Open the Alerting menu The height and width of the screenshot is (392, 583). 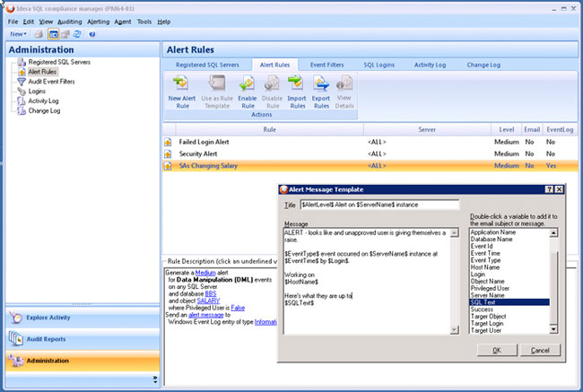pyautogui.click(x=98, y=22)
